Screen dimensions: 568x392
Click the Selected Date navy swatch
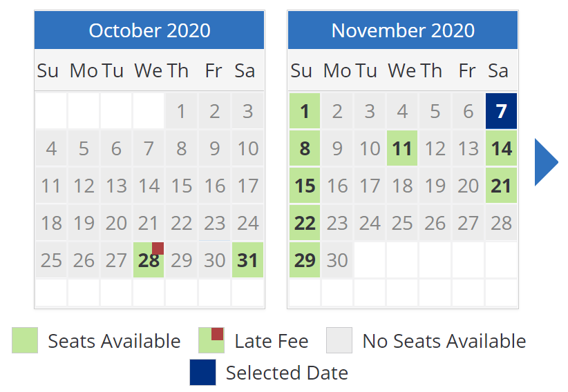click(x=203, y=372)
